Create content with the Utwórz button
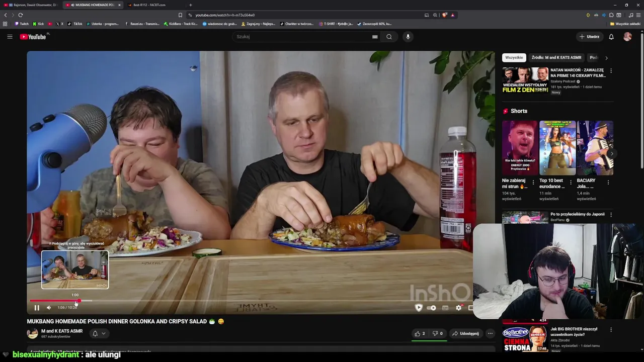This screenshot has width=644, height=362. click(x=589, y=37)
